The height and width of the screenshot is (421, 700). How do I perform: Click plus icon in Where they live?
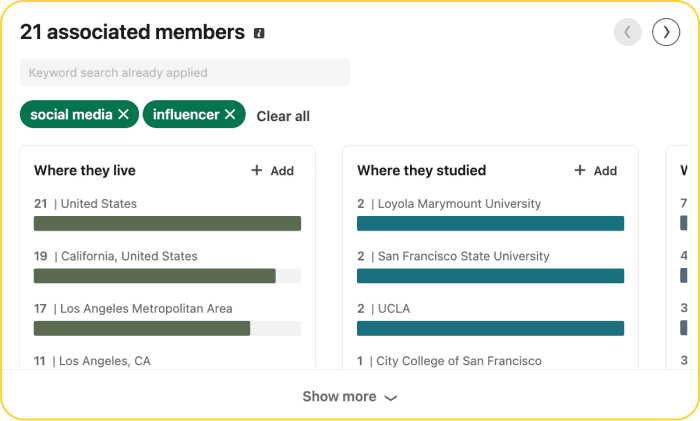(257, 170)
